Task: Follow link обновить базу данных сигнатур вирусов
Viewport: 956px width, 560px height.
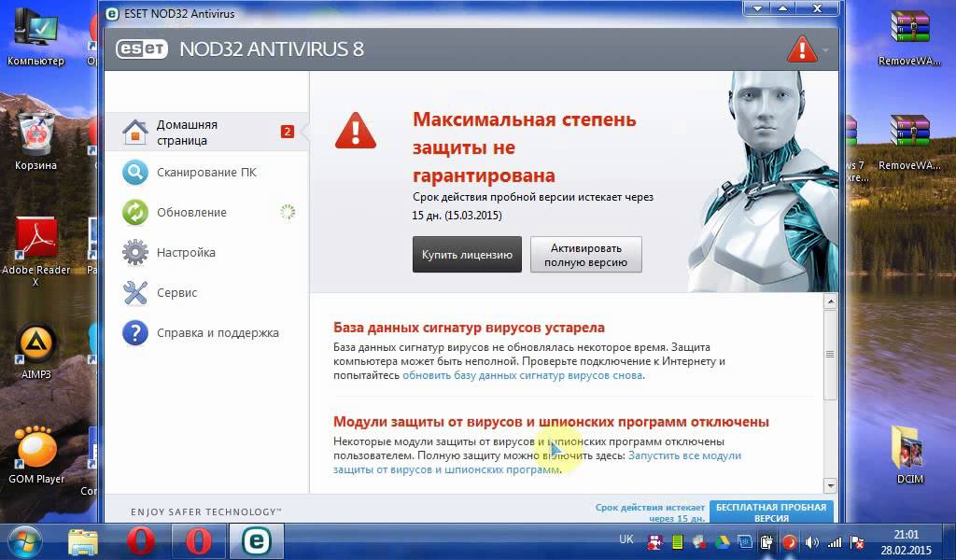Action: (x=523, y=375)
